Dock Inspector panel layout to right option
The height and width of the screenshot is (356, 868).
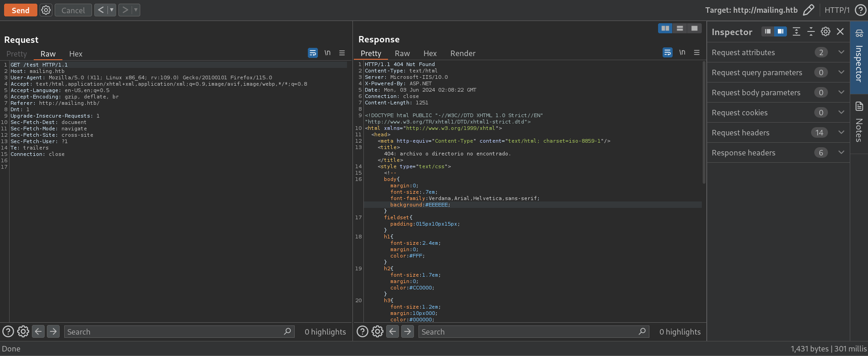[x=781, y=31]
